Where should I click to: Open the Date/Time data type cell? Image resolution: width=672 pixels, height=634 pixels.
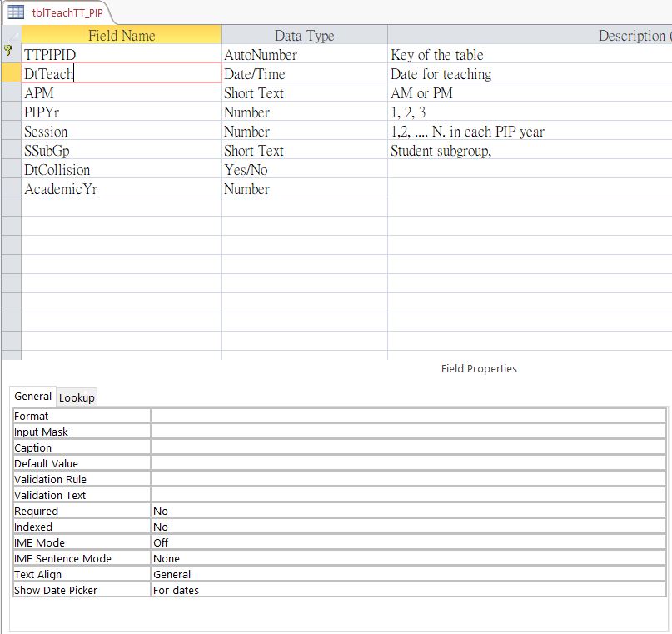tap(304, 73)
